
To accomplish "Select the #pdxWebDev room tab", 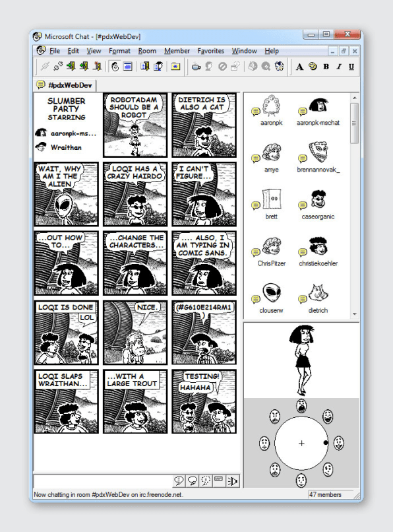I will [65, 85].
